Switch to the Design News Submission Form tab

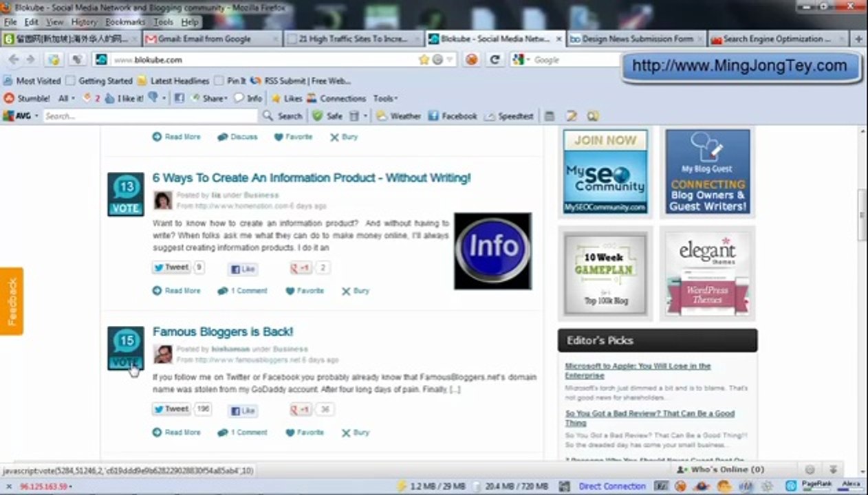point(637,39)
